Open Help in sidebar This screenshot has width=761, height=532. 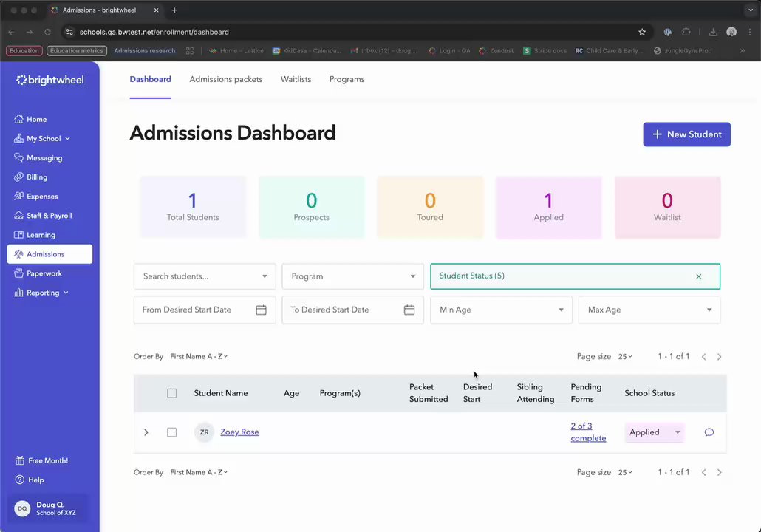30,480
